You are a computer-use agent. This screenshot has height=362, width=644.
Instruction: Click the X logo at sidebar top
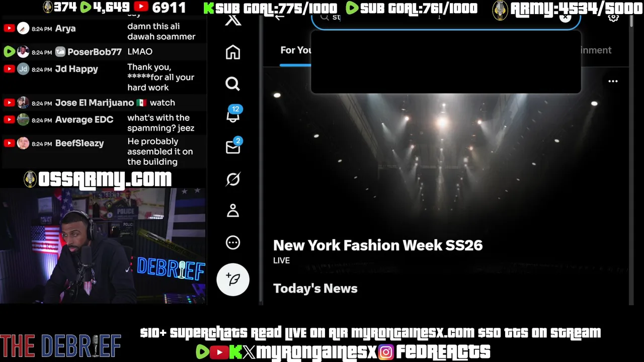(233, 20)
